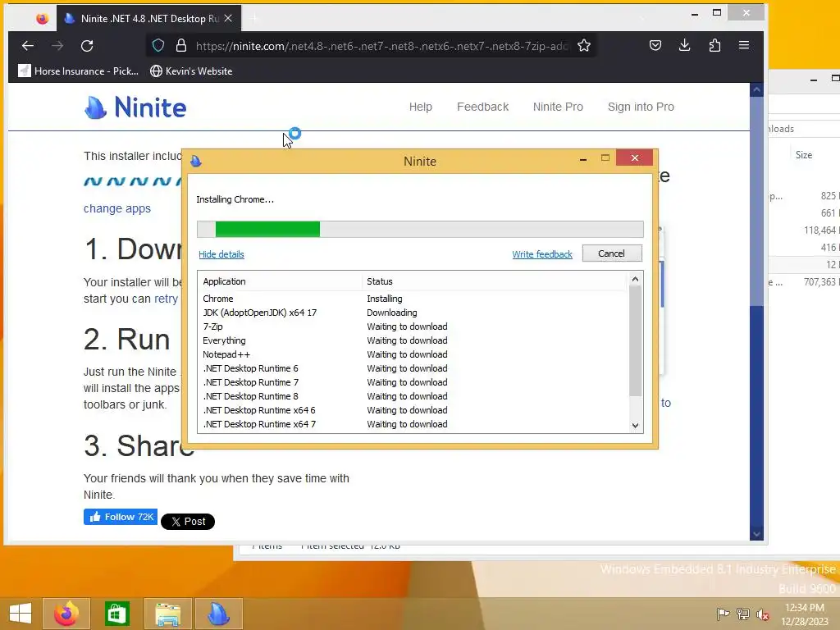The width and height of the screenshot is (840, 630).
Task: Select .NET Desktop Runtime 6 row
Action: (413, 368)
